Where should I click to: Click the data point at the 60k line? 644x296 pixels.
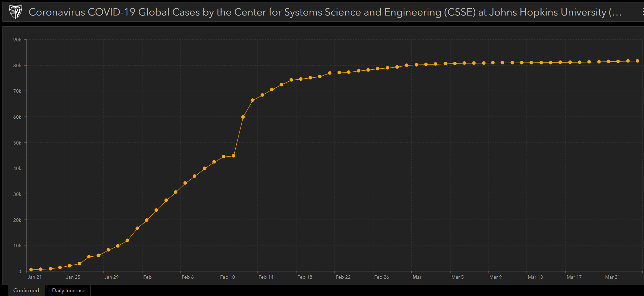243,117
